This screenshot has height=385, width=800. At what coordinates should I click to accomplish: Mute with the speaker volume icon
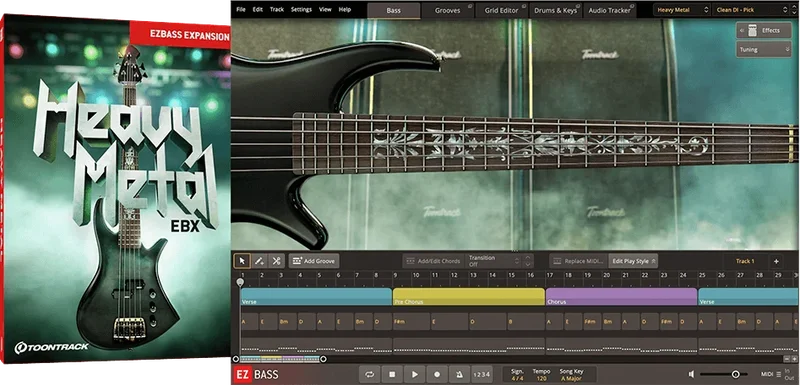pos(691,374)
